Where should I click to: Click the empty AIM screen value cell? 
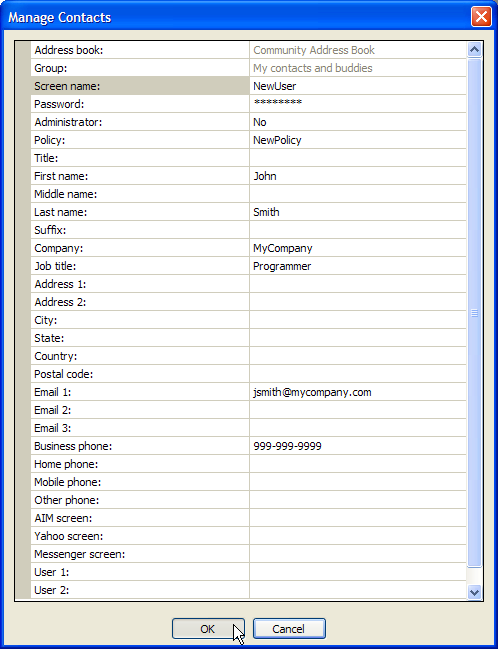[358, 518]
